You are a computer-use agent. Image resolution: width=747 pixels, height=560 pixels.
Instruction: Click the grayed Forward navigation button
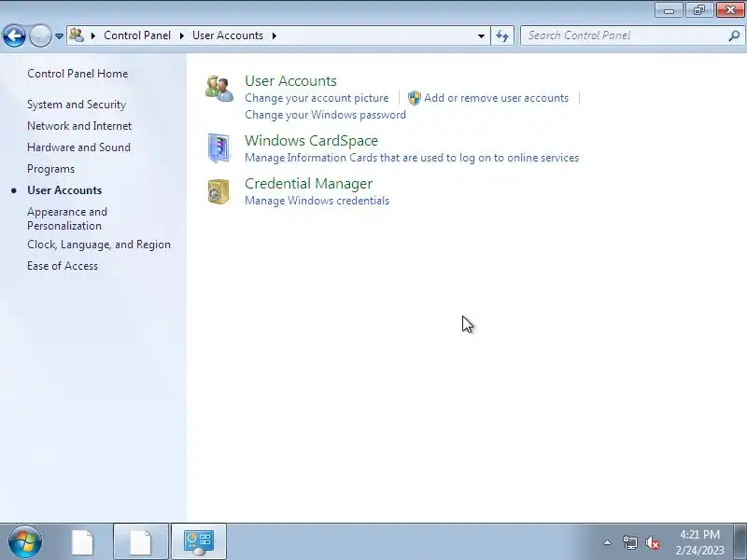[x=40, y=35]
